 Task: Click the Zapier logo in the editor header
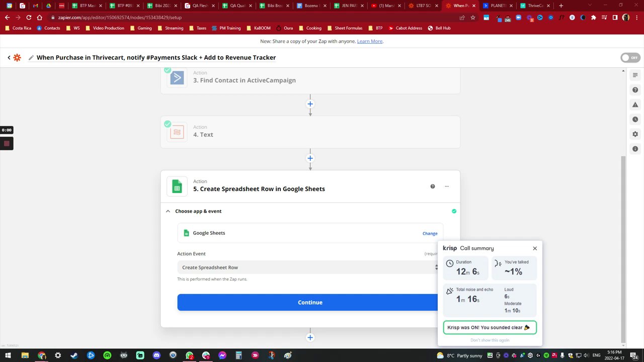17,57
